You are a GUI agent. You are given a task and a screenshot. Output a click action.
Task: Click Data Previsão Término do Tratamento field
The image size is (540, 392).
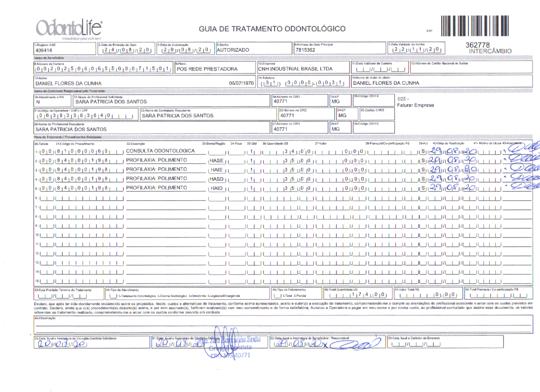pos(68,294)
